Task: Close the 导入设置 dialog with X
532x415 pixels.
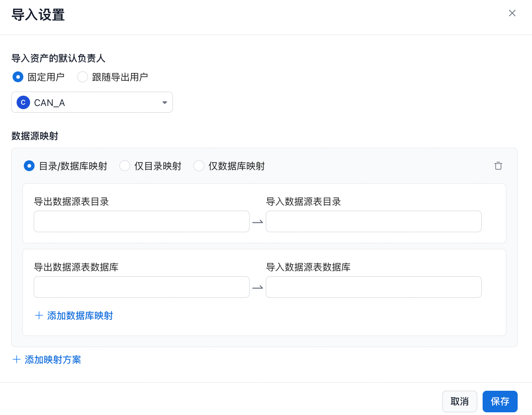Action: pyautogui.click(x=512, y=13)
